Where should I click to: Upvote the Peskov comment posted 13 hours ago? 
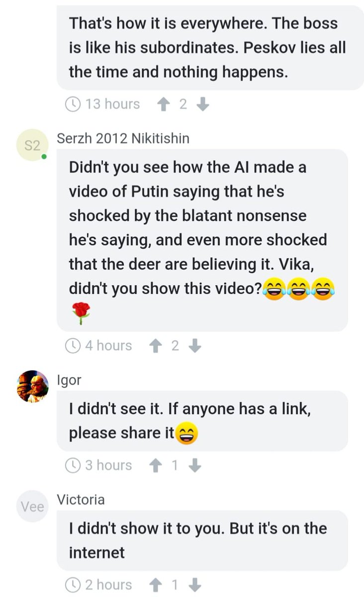163,104
